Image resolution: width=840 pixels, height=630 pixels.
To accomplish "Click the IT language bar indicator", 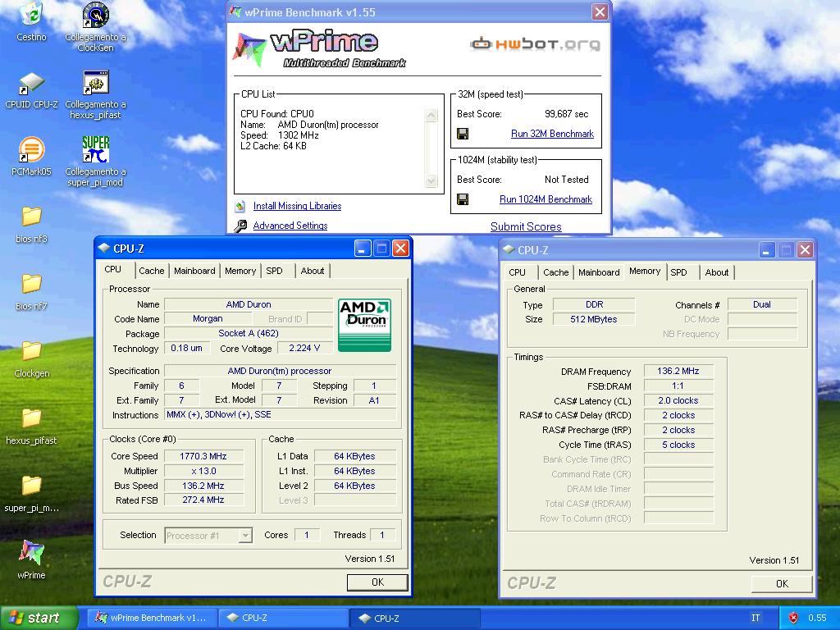I will [x=756, y=618].
